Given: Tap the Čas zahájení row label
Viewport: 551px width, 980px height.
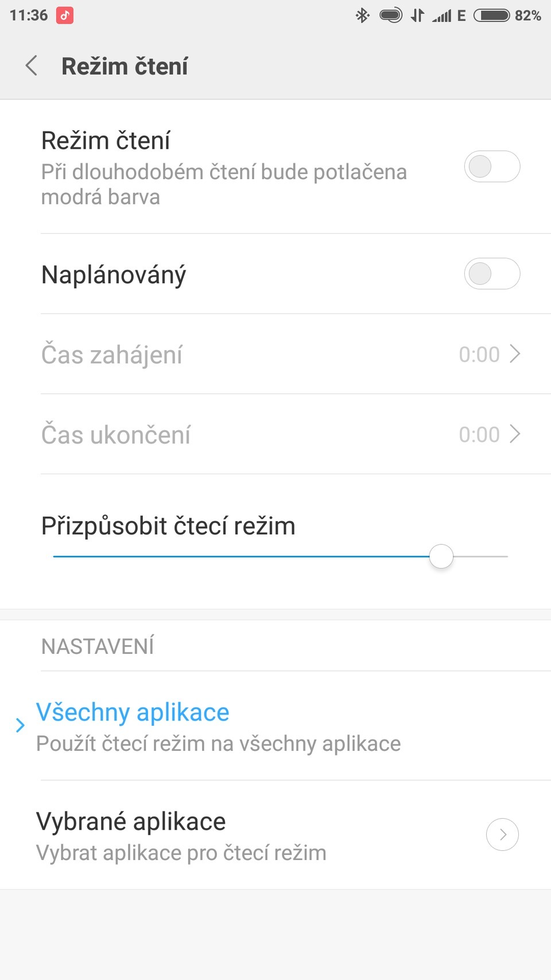Looking at the screenshot, I should tap(112, 355).
